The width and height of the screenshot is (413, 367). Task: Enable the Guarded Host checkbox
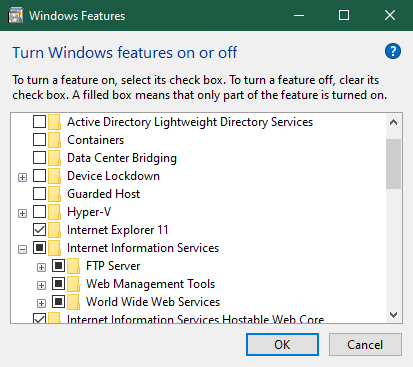pyautogui.click(x=39, y=194)
